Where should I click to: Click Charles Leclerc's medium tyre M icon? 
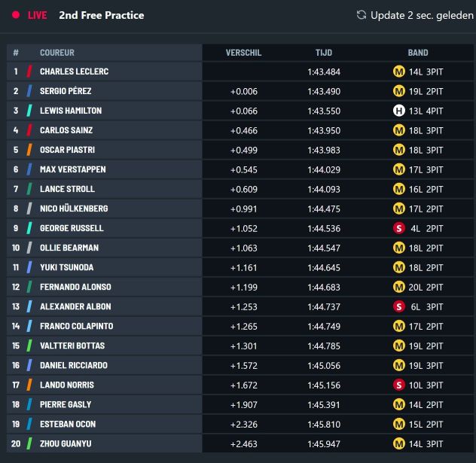[x=399, y=72]
